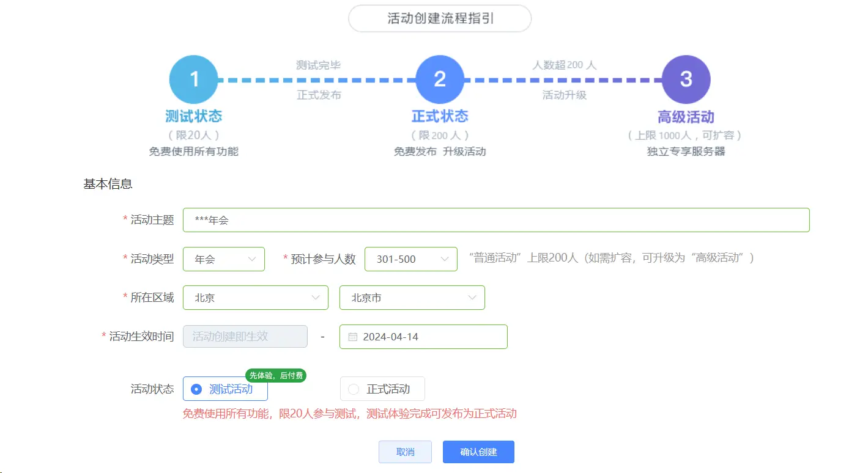The width and height of the screenshot is (868, 473).
Task: Click the 取消 button
Action: coord(405,452)
